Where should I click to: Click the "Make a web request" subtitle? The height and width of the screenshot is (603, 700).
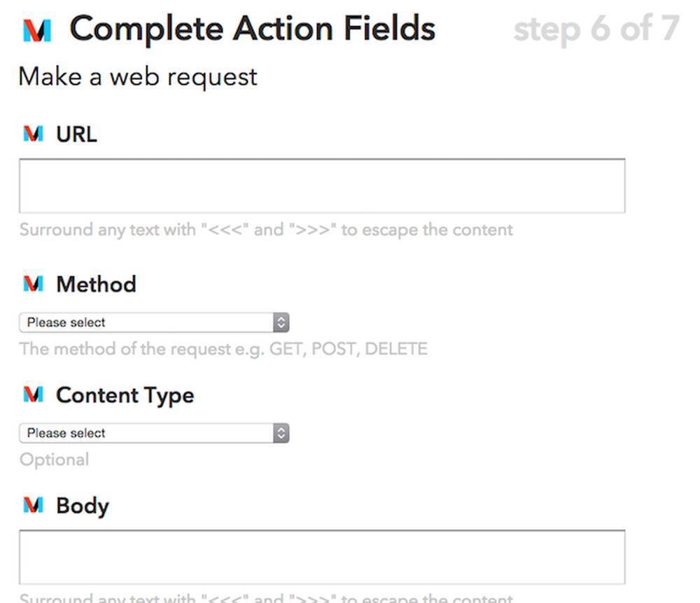(x=138, y=76)
